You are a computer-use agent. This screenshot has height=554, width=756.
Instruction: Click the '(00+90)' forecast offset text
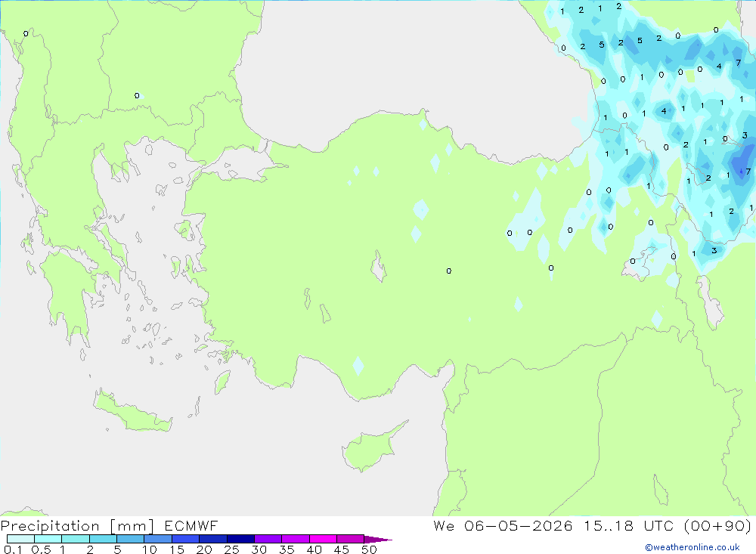pos(718,526)
